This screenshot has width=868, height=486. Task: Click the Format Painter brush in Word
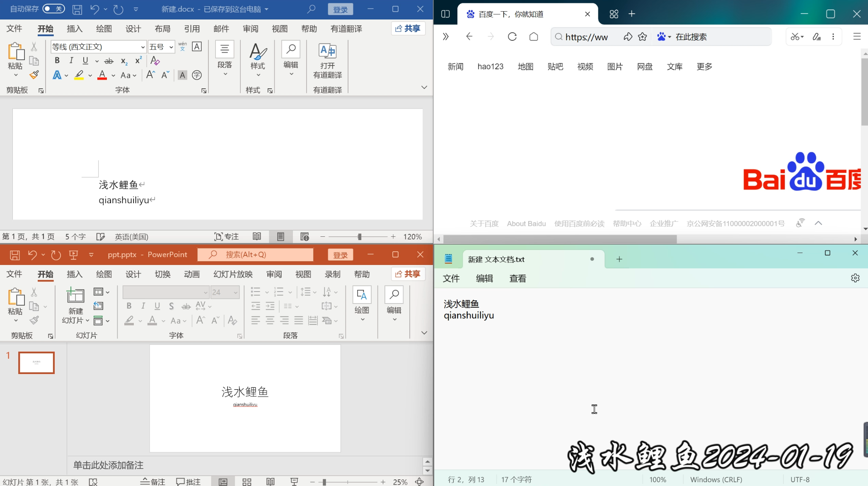pos(34,75)
